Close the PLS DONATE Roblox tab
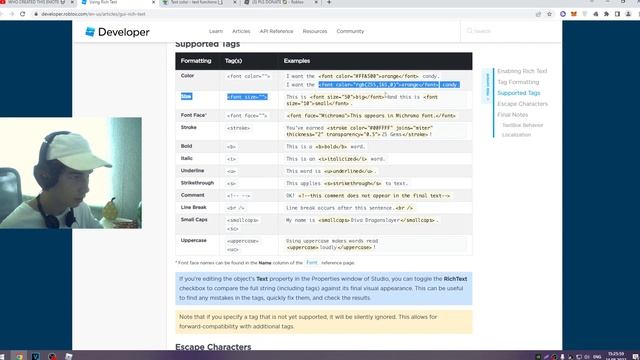Image resolution: width=640 pixels, height=360 pixels. pos(316,2)
